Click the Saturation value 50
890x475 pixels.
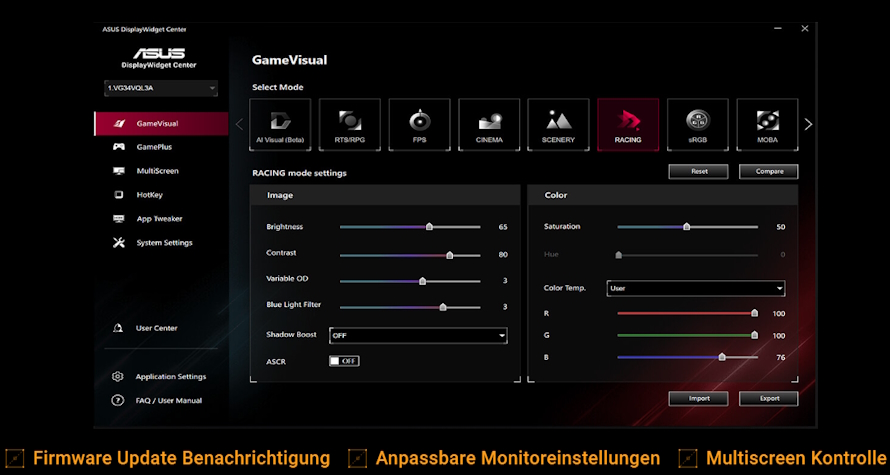coord(780,227)
